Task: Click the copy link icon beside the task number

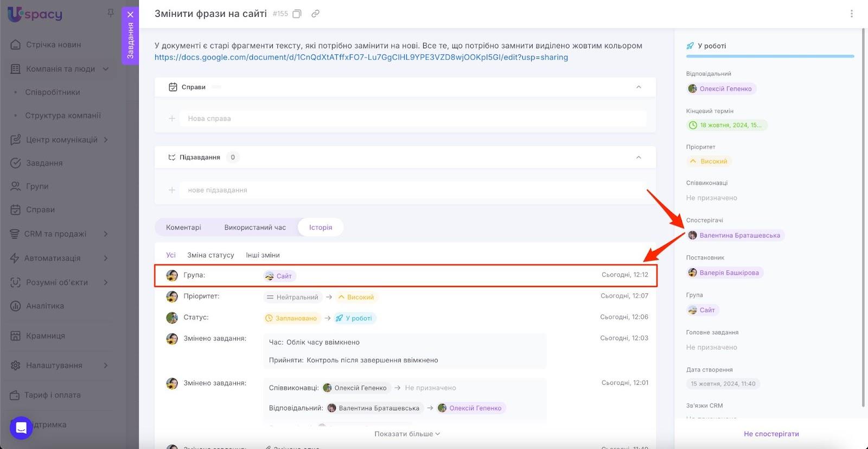Action: click(315, 14)
